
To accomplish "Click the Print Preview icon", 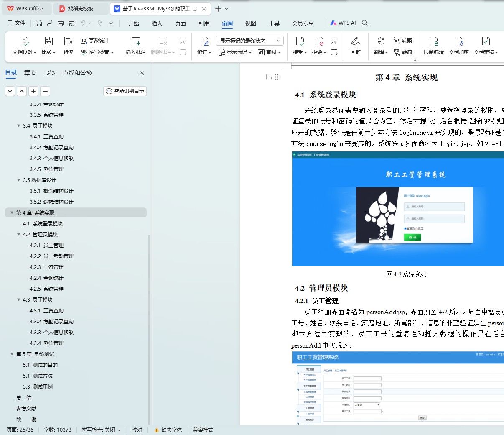I will [x=71, y=23].
